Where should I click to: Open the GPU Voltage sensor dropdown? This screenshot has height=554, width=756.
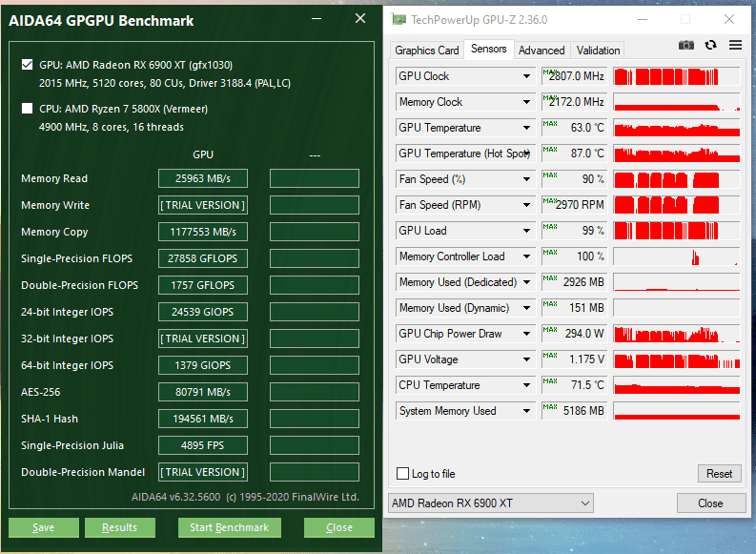(526, 359)
